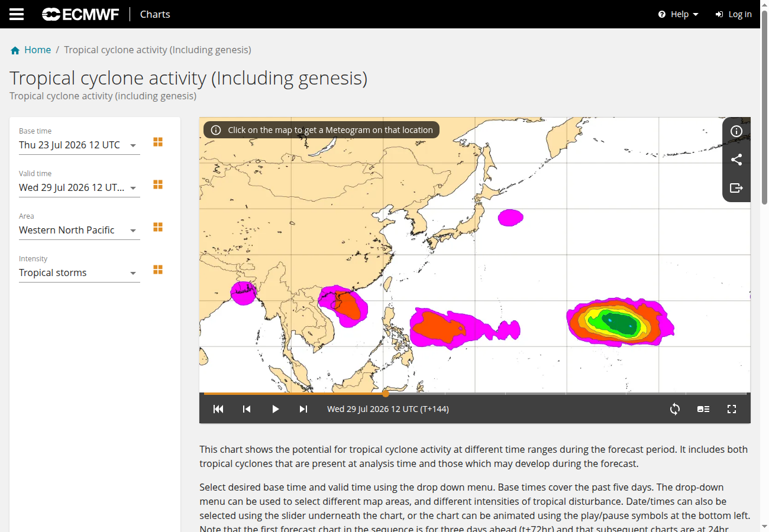Click the ECMWF logo
Screen dimensions: 769x532
pos(80,14)
